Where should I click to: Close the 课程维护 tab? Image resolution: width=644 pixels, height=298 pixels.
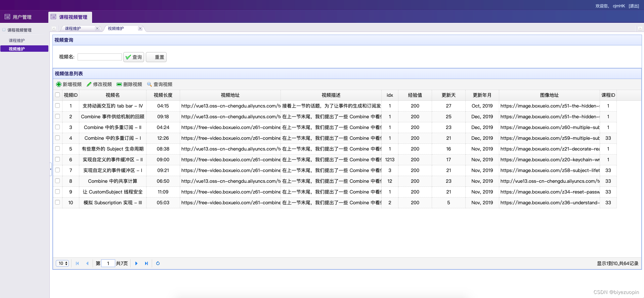coord(97,29)
